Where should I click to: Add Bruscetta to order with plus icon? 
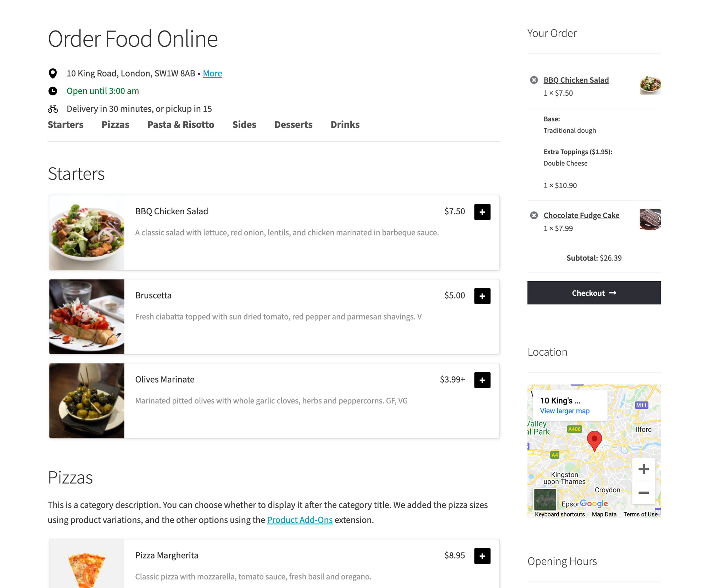[482, 296]
